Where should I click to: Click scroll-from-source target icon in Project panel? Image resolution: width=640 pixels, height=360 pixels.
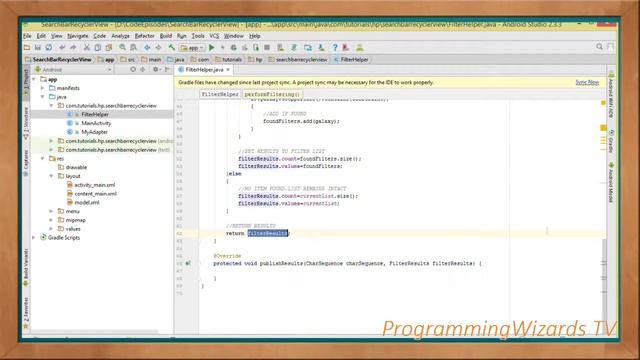[x=133, y=70]
